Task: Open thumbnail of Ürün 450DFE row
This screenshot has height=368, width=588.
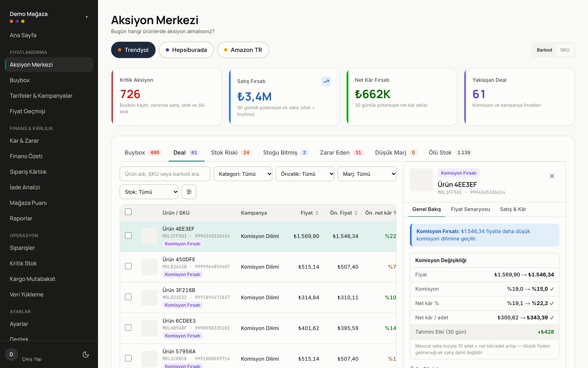Action: [x=149, y=267]
